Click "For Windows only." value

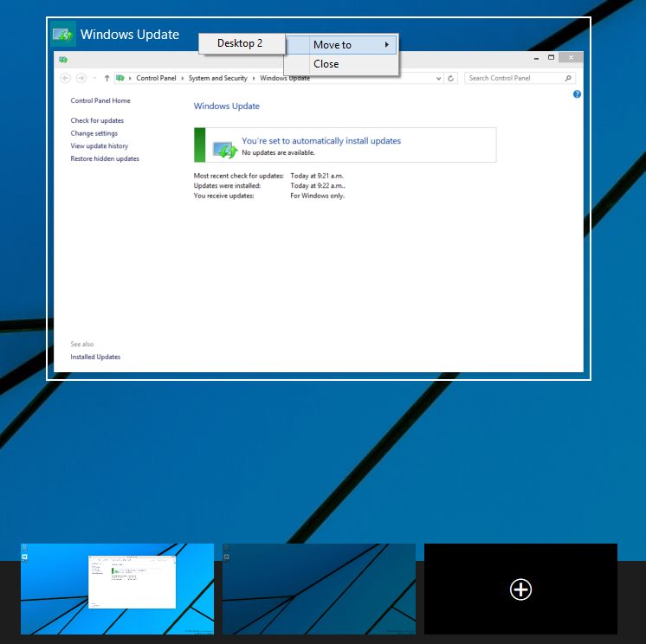[317, 196]
